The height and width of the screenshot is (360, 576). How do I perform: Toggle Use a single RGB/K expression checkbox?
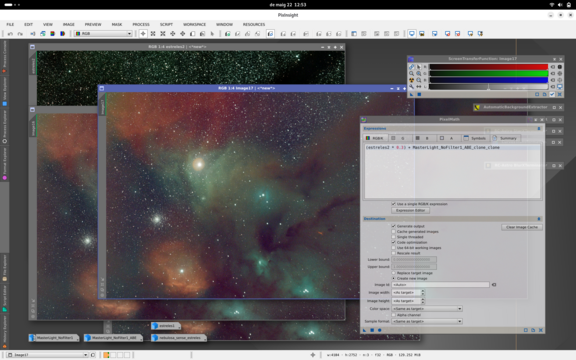393,204
